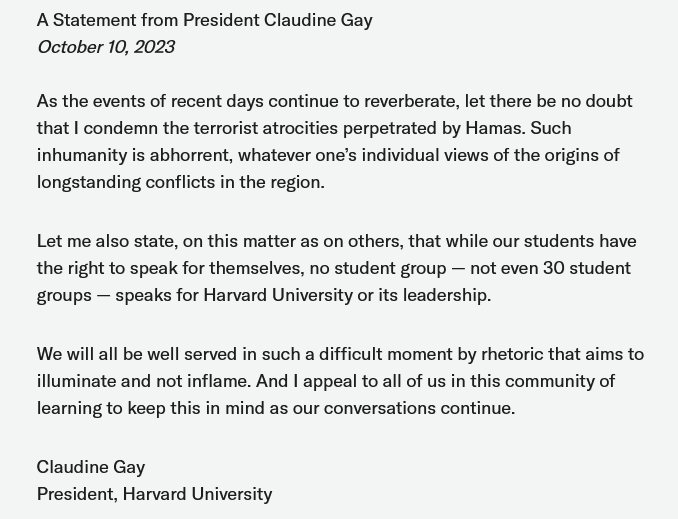Click the italic date October 10, 2023
The width and height of the screenshot is (678, 519).
[x=106, y=47]
